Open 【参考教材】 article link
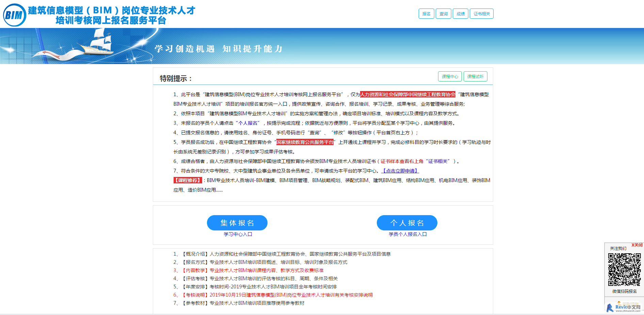Viewport: 644px width, 315px height. tap(243, 303)
